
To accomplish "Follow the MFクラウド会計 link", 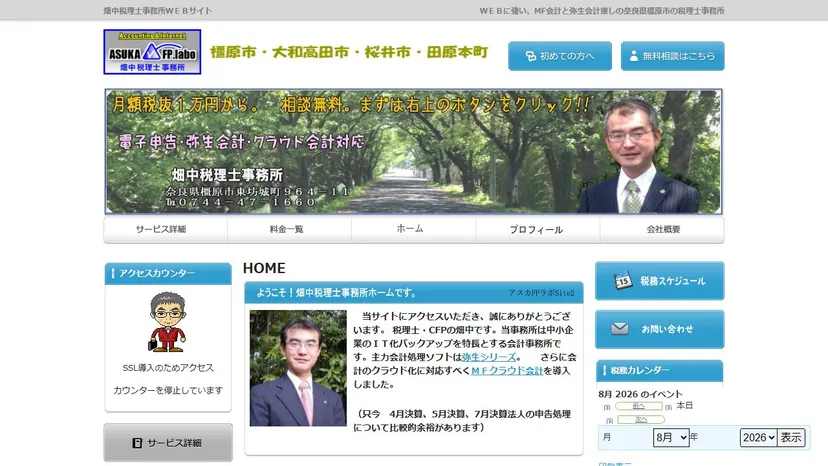I will (x=507, y=371).
